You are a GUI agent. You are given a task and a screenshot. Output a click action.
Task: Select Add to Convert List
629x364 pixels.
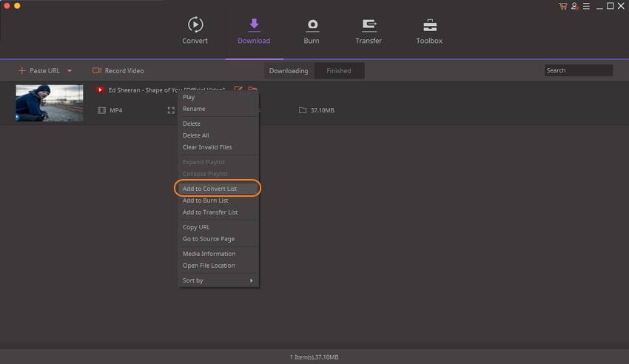(218, 189)
